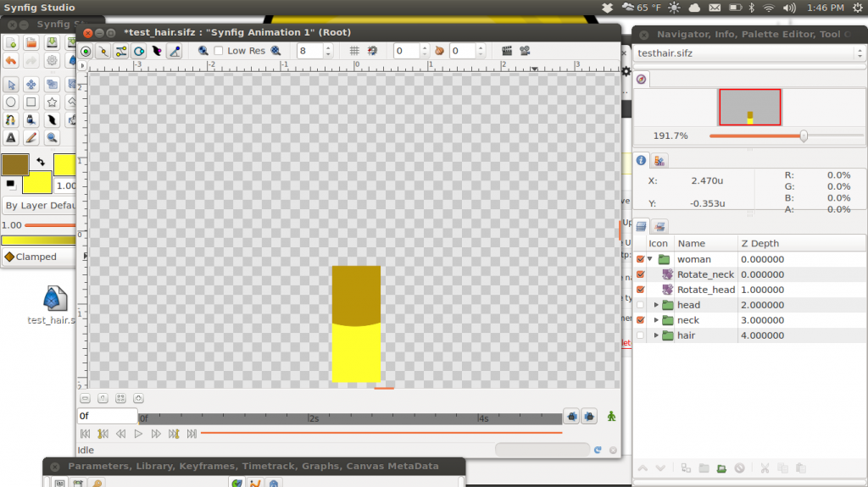Select the Transform tool in toolbox
The height and width of the screenshot is (487, 868).
(10, 85)
